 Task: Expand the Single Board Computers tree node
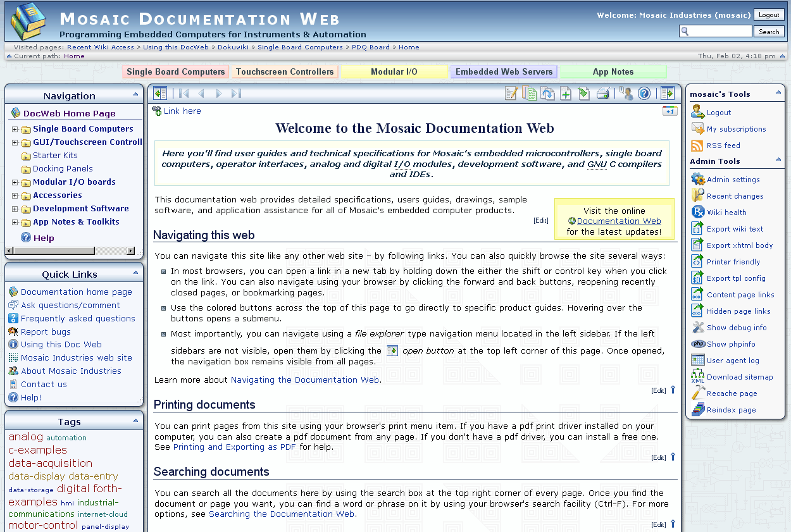pos(15,129)
